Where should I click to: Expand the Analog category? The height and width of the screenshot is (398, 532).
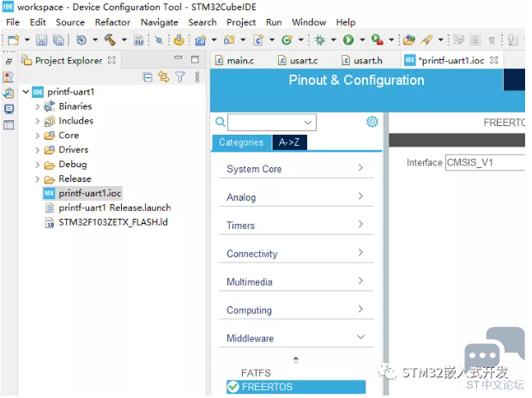point(296,196)
